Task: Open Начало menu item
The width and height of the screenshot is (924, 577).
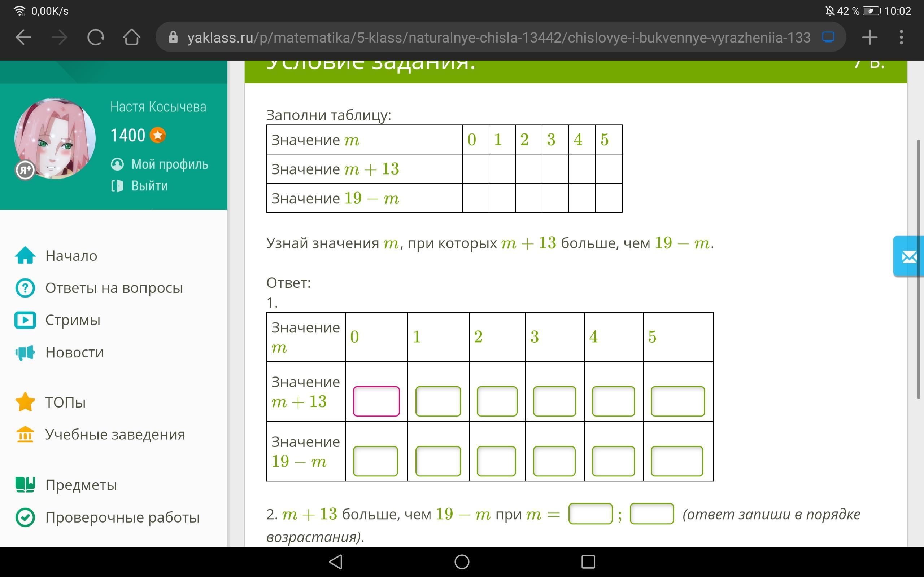Action: click(x=71, y=256)
